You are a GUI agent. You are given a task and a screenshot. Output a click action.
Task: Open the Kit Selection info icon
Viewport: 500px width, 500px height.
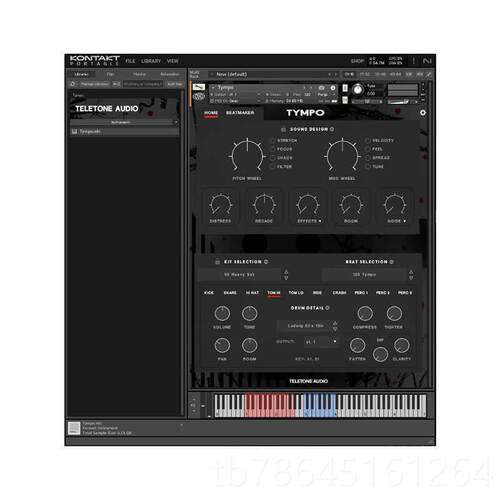[266, 262]
